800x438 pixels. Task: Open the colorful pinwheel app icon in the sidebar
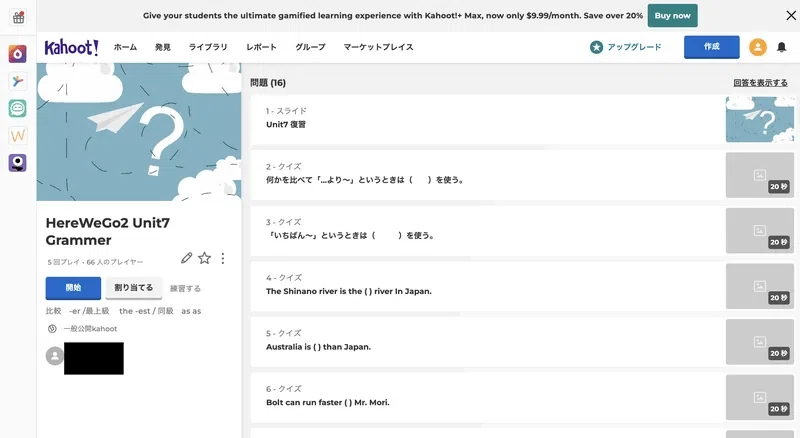(17, 81)
